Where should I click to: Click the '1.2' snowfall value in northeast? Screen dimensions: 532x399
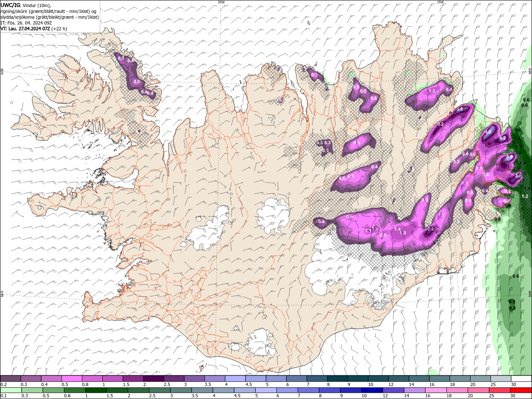432,91
